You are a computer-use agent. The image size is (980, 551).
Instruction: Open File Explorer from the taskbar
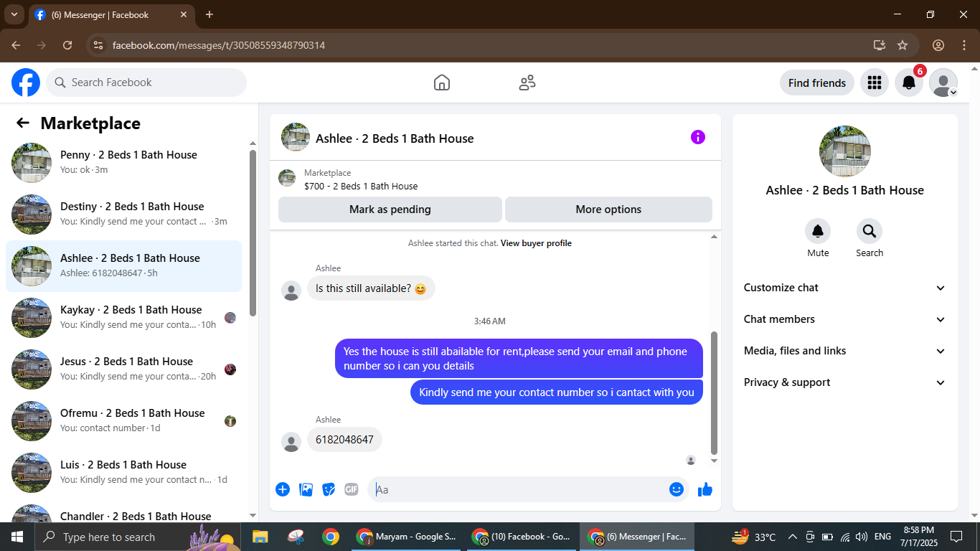click(x=260, y=537)
